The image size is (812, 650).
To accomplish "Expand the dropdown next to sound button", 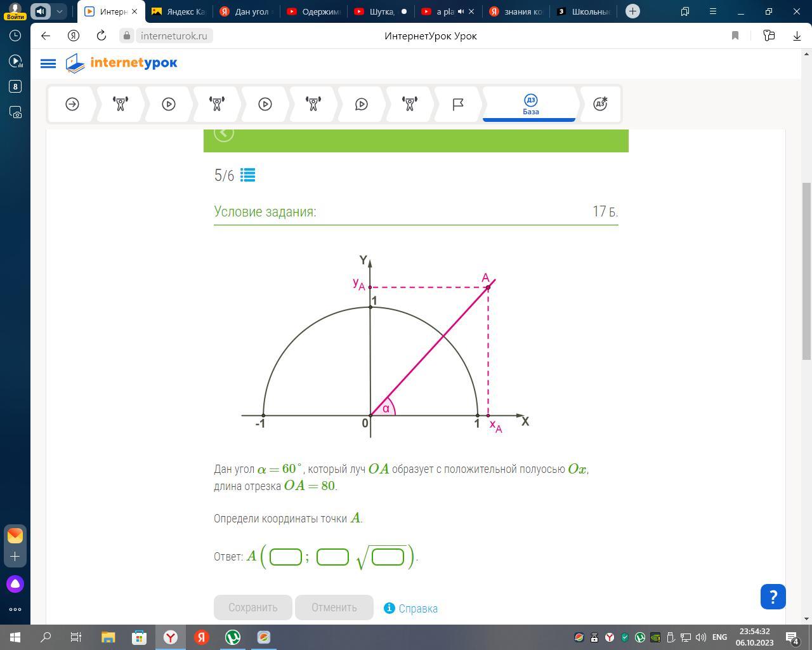I will (59, 11).
